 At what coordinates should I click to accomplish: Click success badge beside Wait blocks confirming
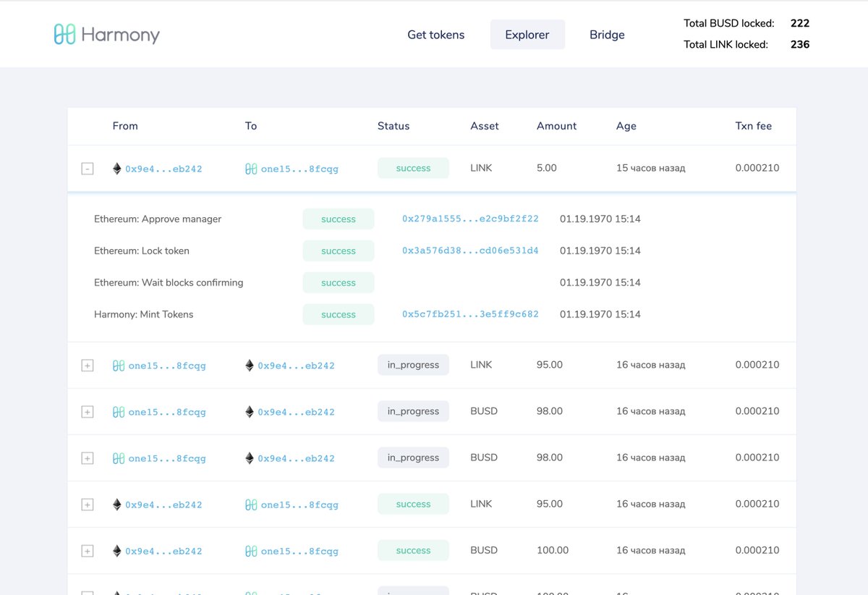[339, 282]
